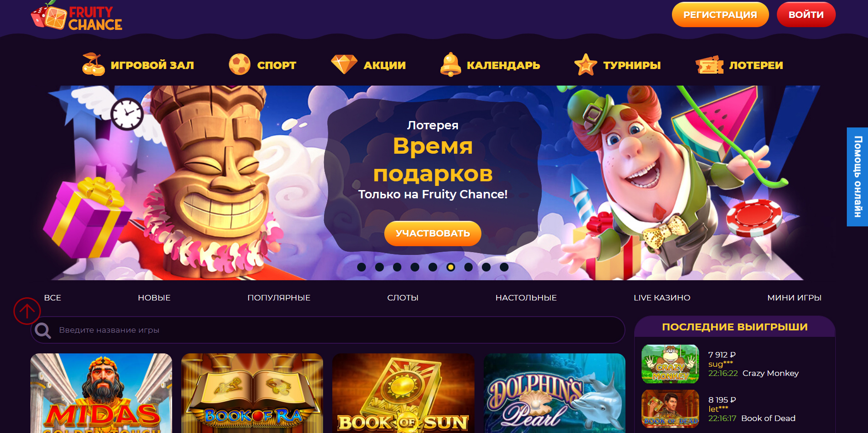Switch to the first banner slide dot
The width and height of the screenshot is (868, 433).
click(361, 267)
